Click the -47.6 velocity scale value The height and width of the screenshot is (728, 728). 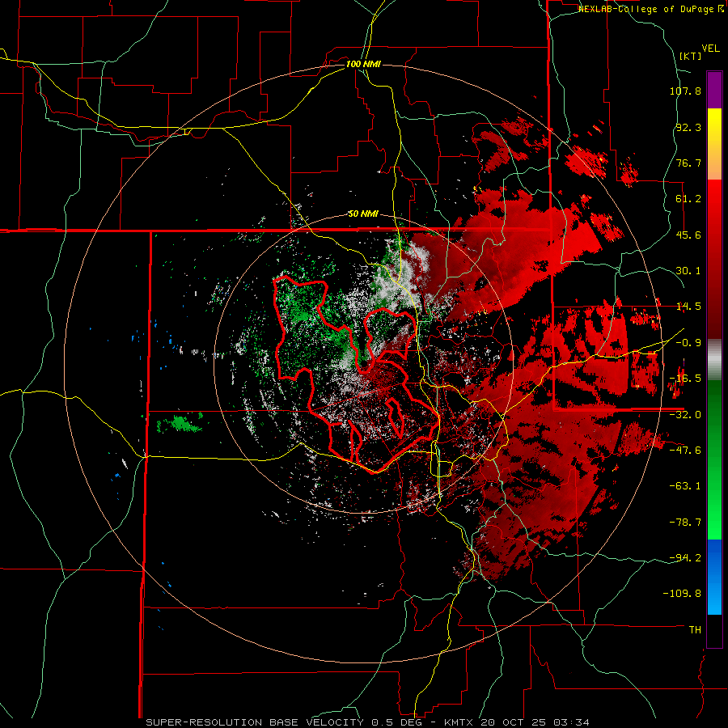point(685,450)
